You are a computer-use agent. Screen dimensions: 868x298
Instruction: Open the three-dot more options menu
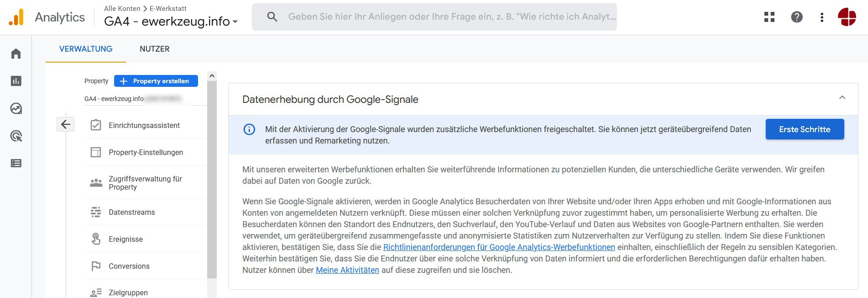point(822,17)
